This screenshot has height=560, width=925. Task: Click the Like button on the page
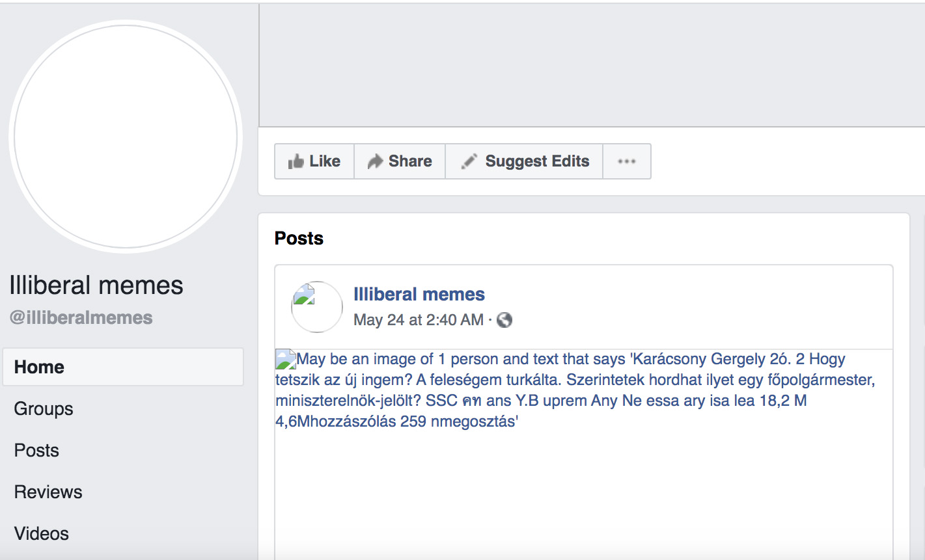point(314,161)
